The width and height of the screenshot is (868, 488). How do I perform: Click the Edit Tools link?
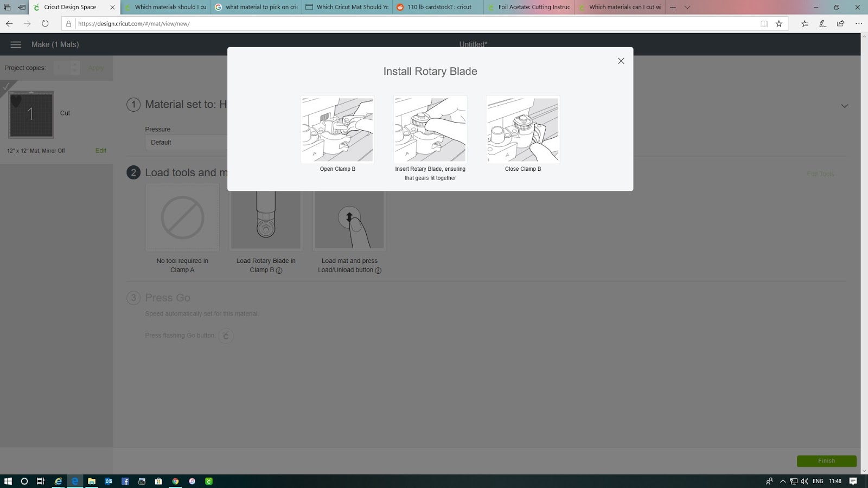(820, 174)
